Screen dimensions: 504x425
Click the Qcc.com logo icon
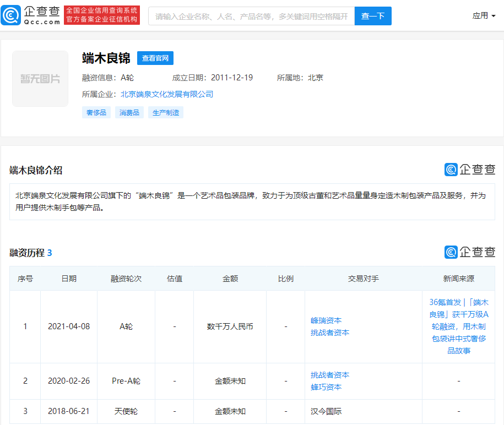coord(11,15)
